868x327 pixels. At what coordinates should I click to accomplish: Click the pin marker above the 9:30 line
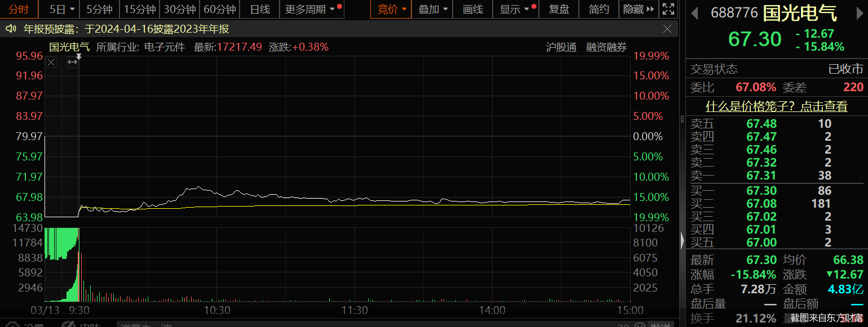[79, 56]
